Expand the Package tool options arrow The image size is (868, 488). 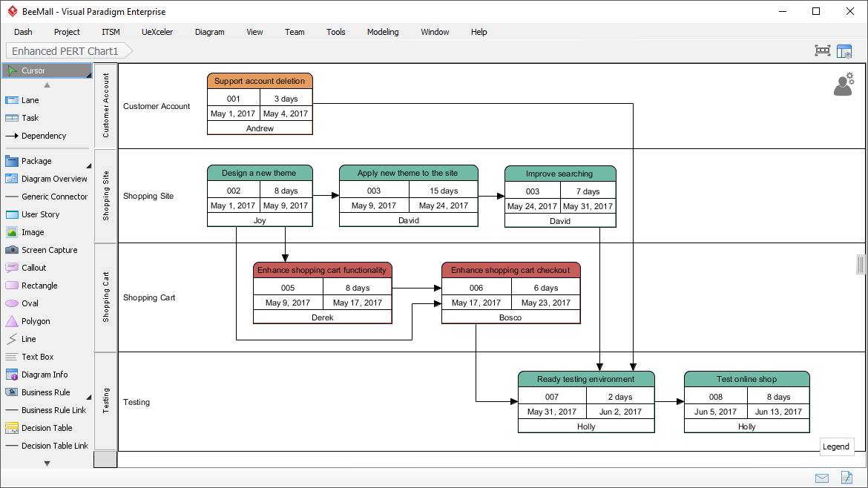click(x=90, y=162)
